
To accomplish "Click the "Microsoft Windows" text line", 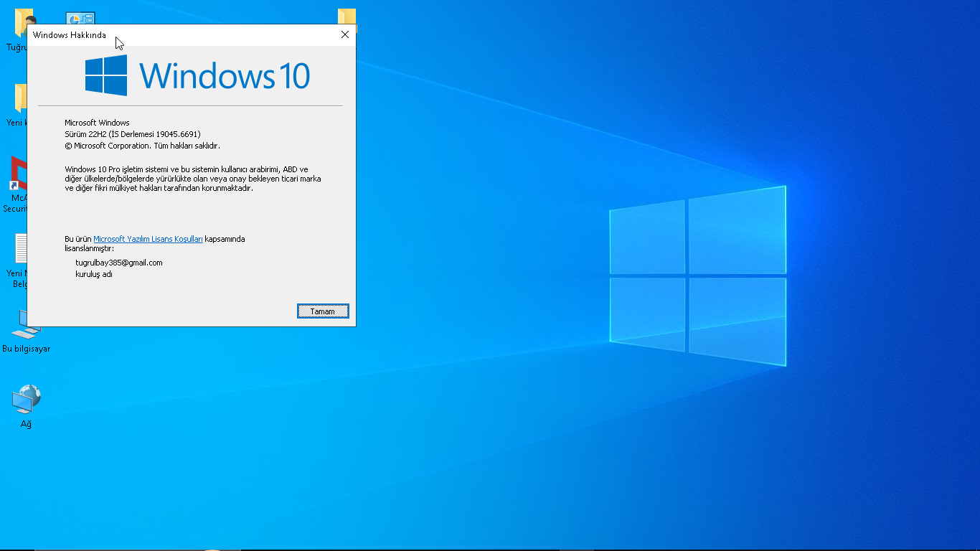I will coord(97,123).
